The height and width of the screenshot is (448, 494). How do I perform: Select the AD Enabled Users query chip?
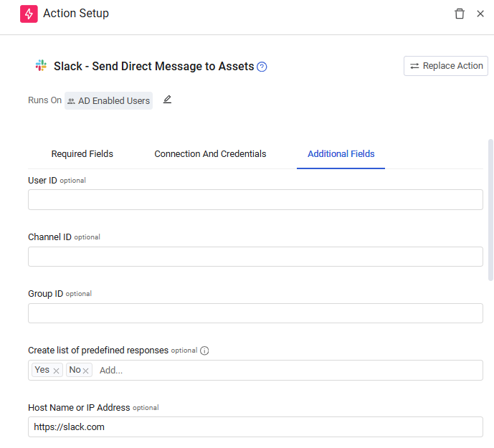(108, 101)
